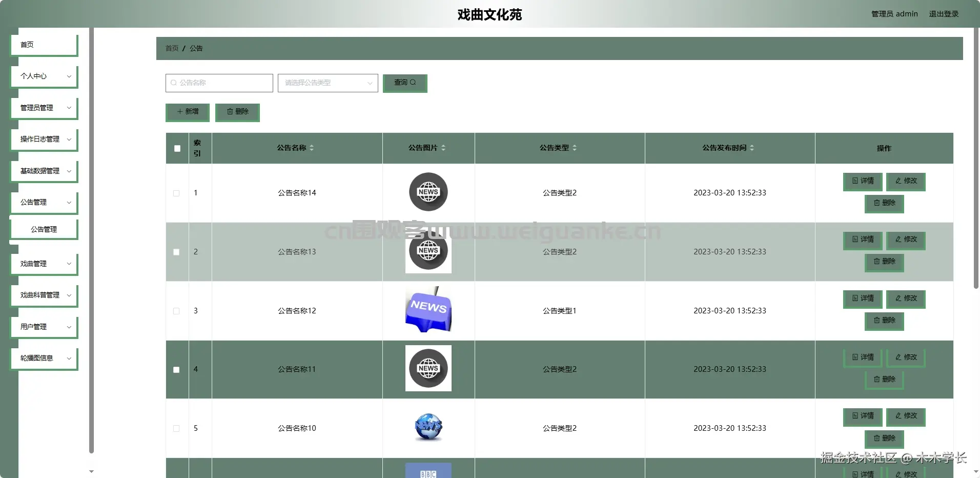This screenshot has height=478, width=980.
Task: Click the 查询 search button
Action: coord(405,83)
